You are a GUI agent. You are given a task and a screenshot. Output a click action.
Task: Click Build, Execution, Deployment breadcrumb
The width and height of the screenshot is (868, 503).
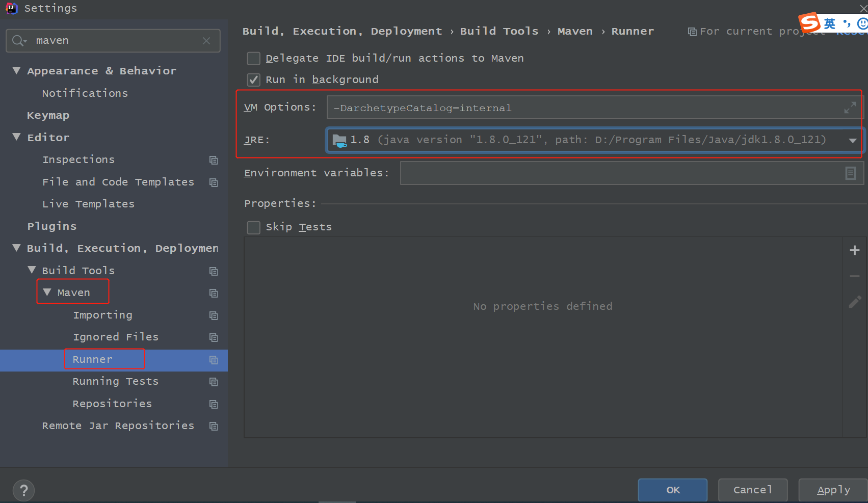(x=342, y=32)
